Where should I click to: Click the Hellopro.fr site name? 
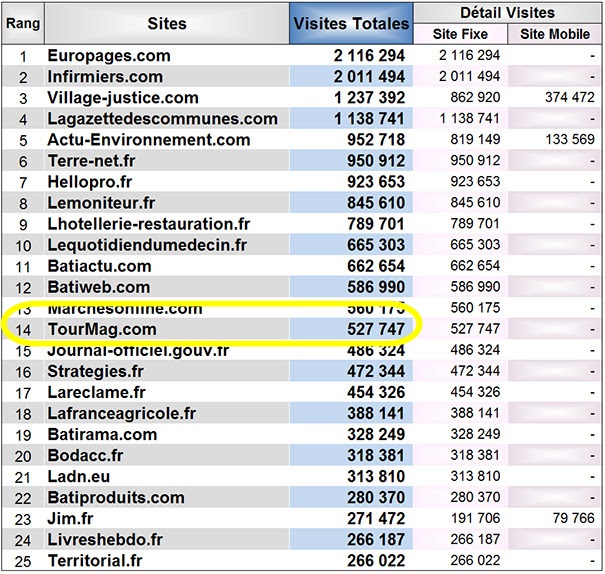coord(90,182)
